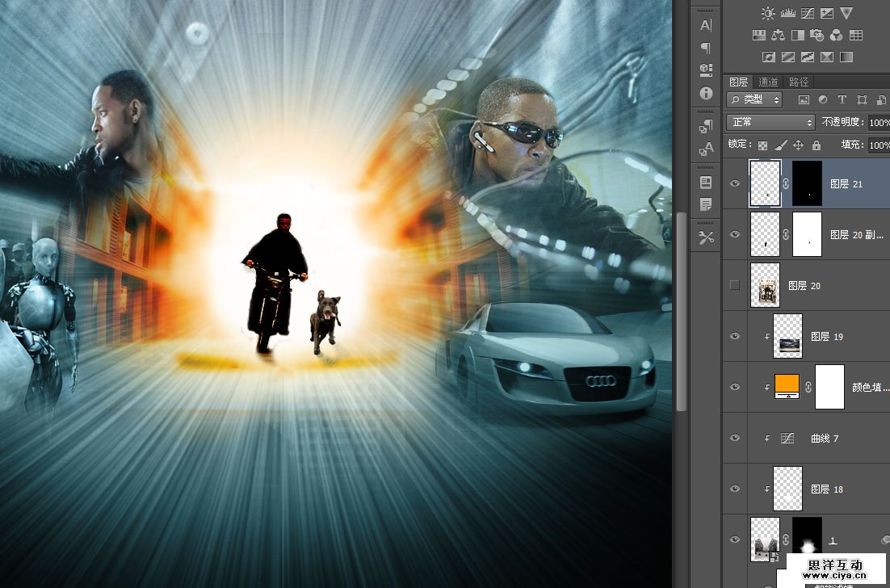
Task: Open the Info panel icon
Action: (x=706, y=93)
